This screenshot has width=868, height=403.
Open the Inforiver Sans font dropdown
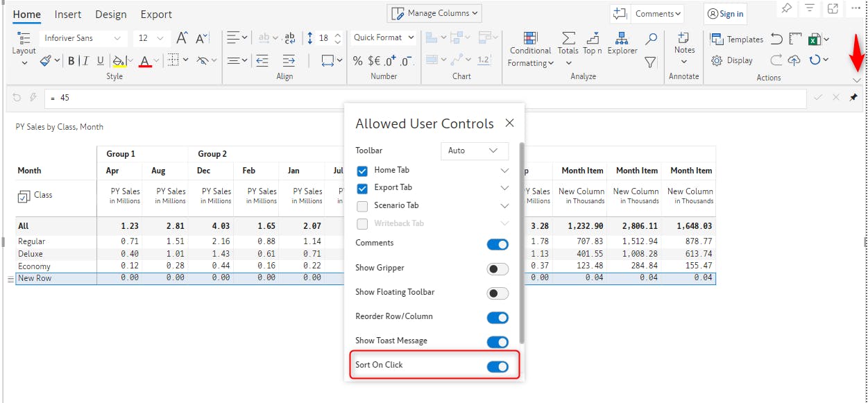81,38
